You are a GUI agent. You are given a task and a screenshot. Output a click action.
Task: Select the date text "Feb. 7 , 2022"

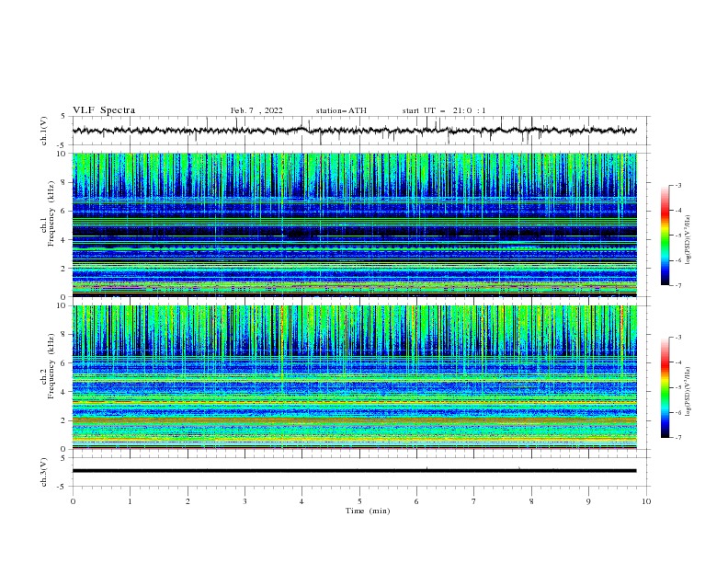click(x=256, y=110)
